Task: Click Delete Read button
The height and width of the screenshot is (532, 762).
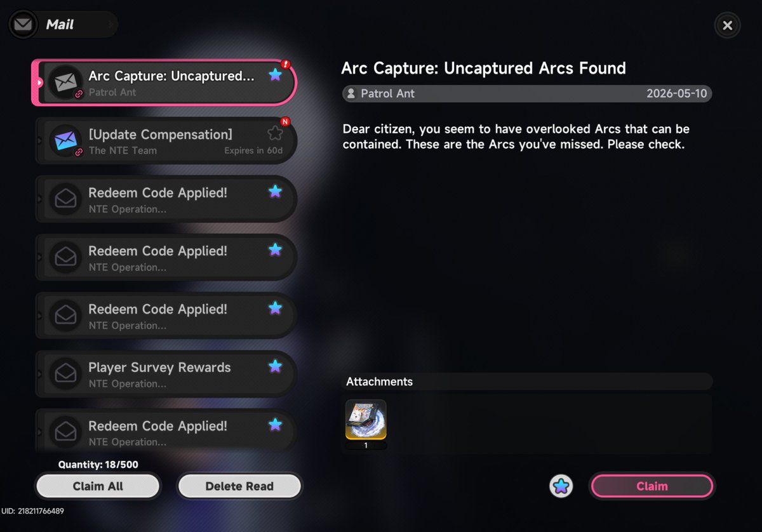Action: [239, 486]
